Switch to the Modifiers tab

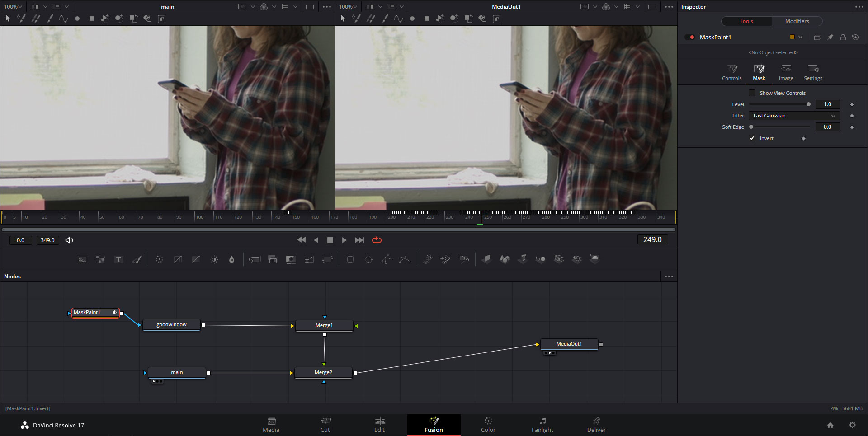tap(797, 21)
